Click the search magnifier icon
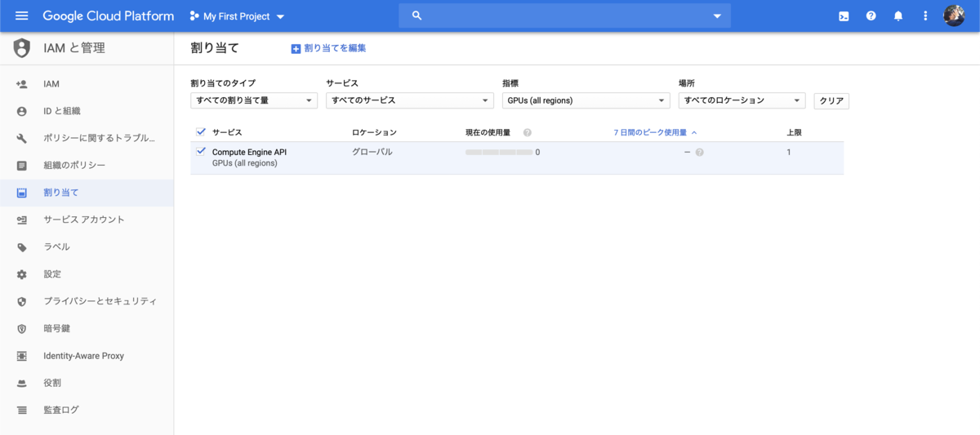 (x=416, y=16)
